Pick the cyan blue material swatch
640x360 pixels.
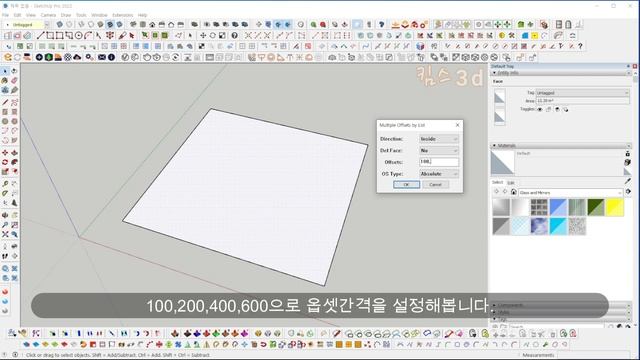(558, 227)
